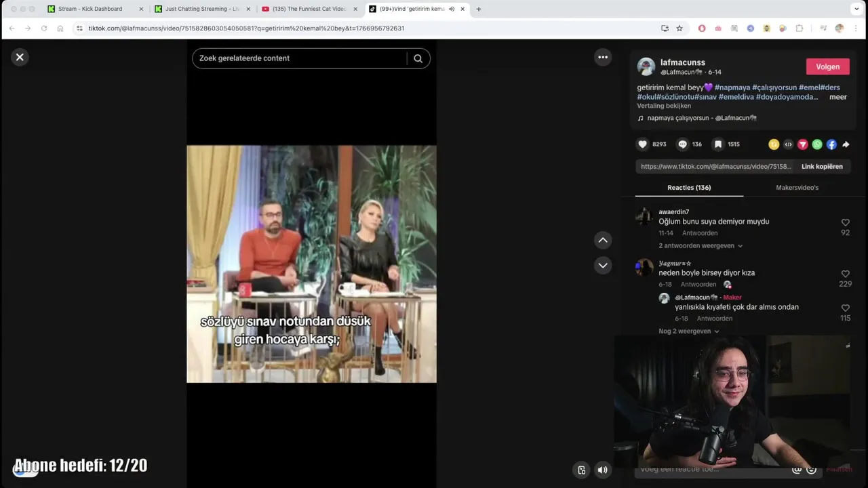Open more share options arrow
The width and height of the screenshot is (868, 488).
(x=846, y=144)
